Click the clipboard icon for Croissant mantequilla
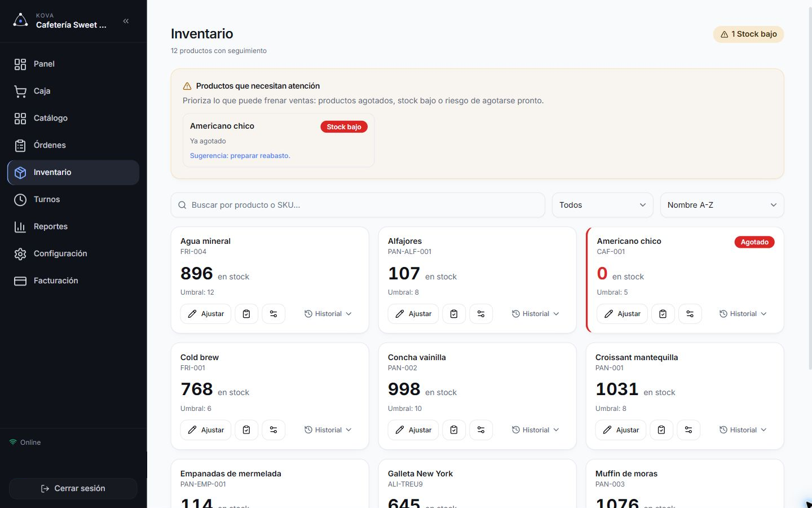The image size is (812, 508). pyautogui.click(x=661, y=430)
